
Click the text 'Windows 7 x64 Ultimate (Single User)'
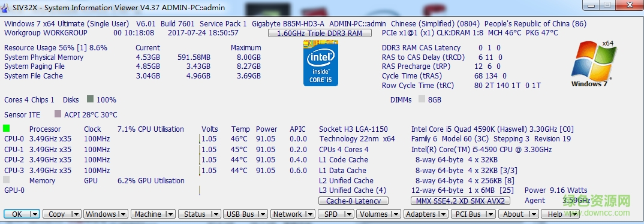(67, 24)
